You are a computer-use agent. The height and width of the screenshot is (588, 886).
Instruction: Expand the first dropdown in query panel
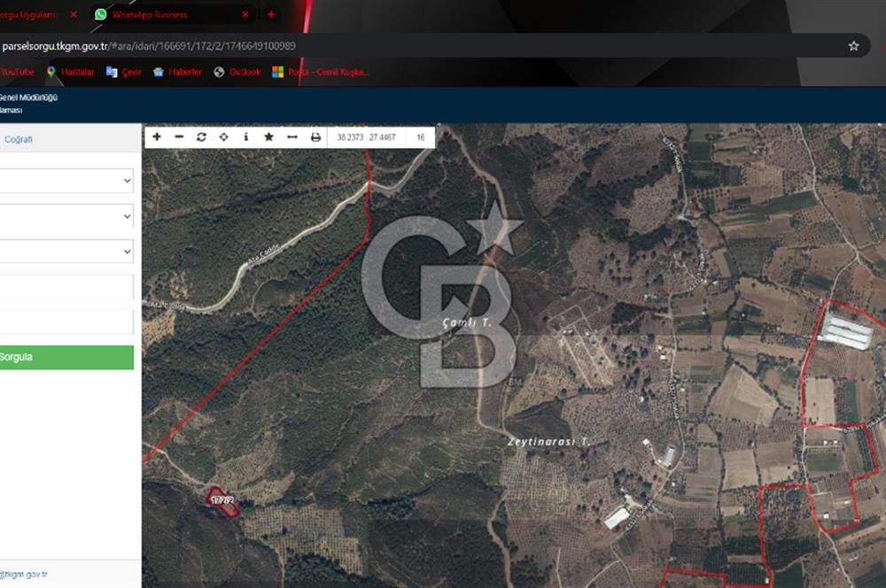(x=66, y=181)
